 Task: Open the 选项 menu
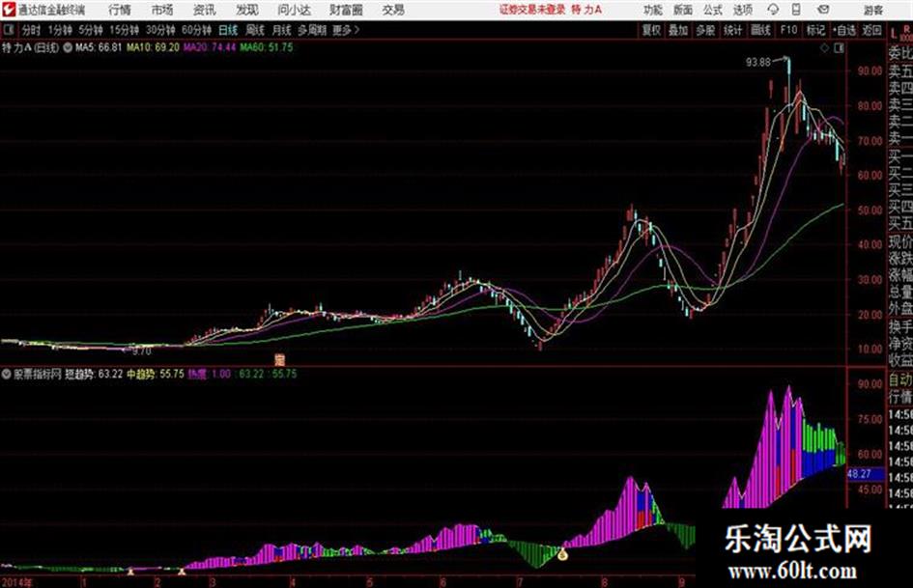click(x=743, y=10)
